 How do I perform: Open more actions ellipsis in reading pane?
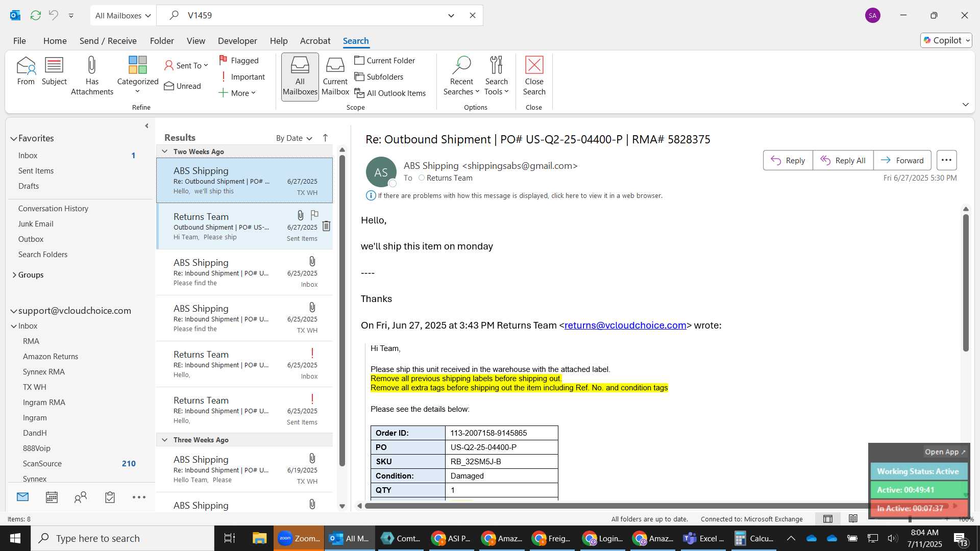[946, 160]
